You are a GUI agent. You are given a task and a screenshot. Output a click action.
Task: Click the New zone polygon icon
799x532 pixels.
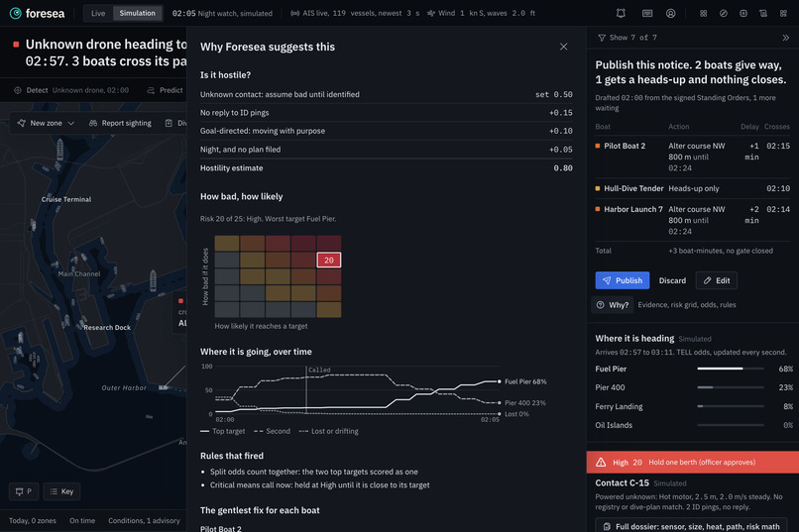22,123
